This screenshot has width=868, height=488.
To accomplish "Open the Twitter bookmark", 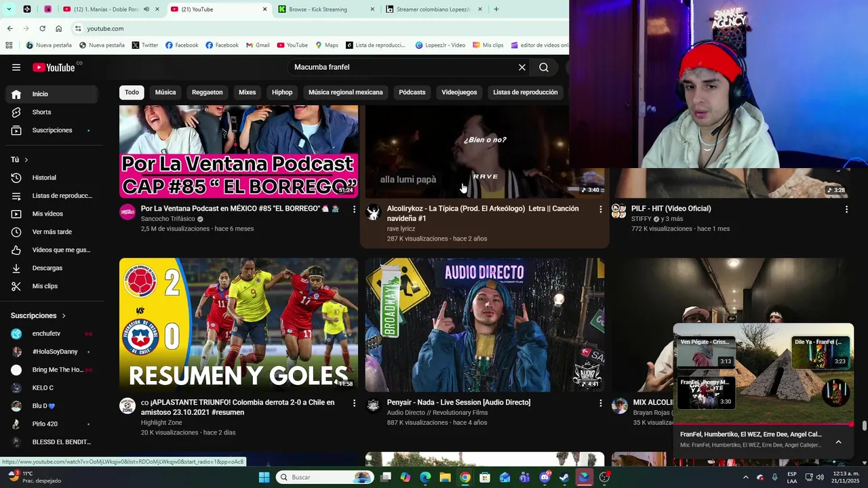I will [145, 45].
